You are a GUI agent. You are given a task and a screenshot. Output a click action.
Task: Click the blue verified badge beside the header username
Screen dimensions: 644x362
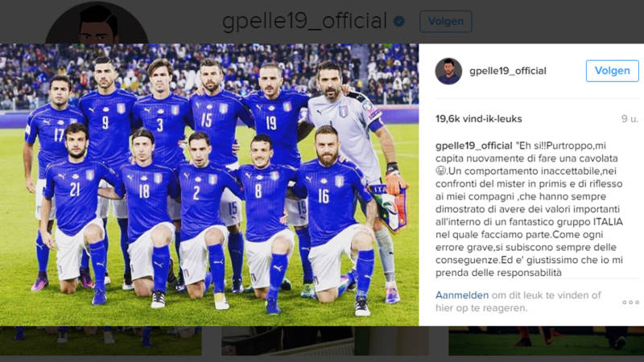point(398,22)
